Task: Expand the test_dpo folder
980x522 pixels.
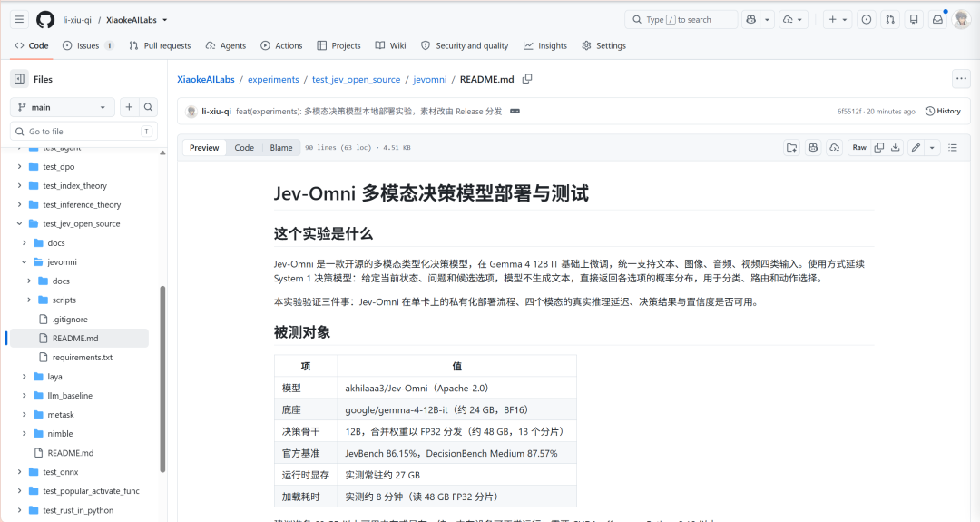Action: (x=19, y=167)
